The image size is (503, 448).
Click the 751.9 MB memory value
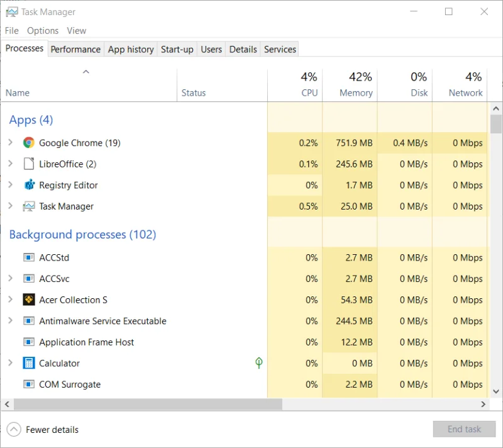coord(354,143)
